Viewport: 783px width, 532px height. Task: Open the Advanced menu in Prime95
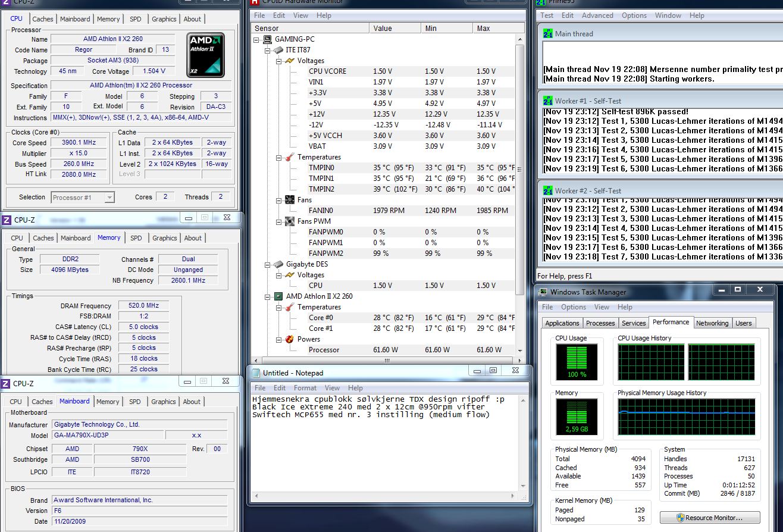pos(597,15)
